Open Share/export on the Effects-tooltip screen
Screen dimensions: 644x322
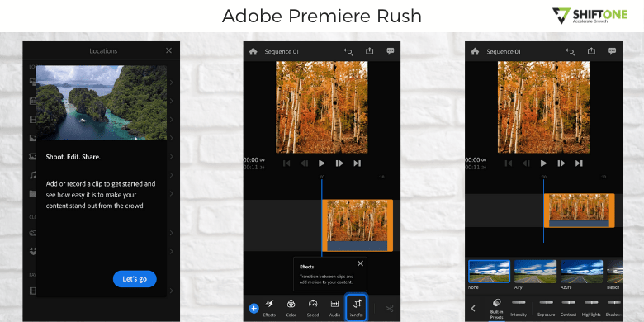(x=370, y=51)
